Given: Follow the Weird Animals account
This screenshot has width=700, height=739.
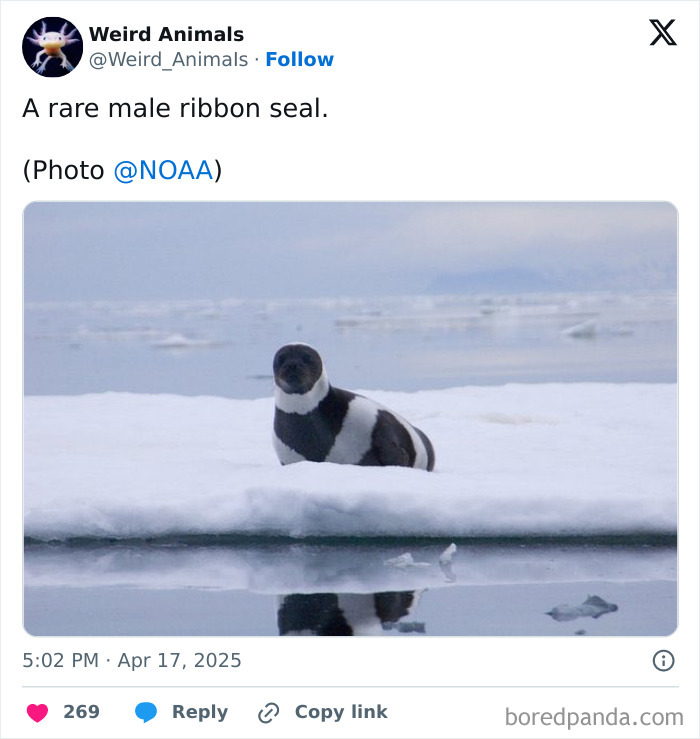Looking at the screenshot, I should click(299, 59).
